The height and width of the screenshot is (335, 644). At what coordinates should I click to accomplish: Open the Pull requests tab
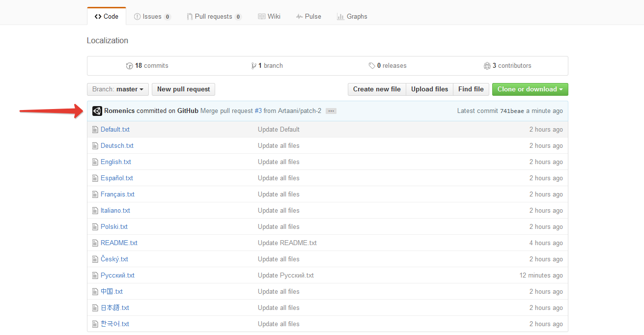click(x=214, y=17)
